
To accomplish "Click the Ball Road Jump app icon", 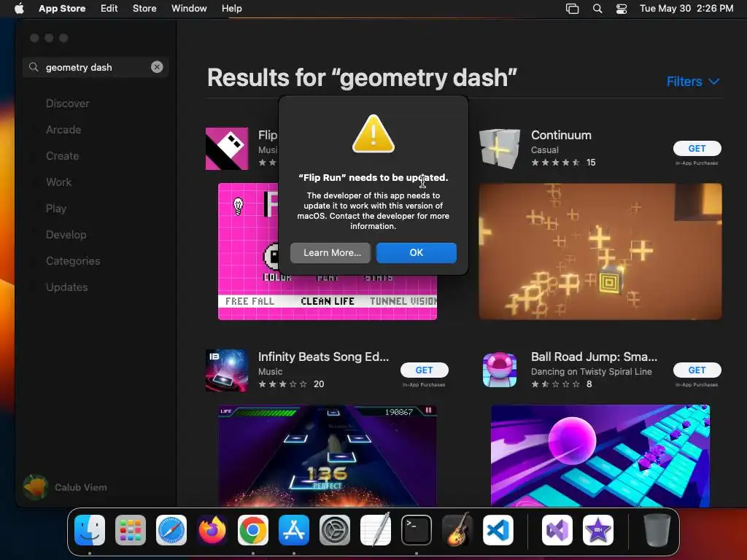I will tap(499, 370).
